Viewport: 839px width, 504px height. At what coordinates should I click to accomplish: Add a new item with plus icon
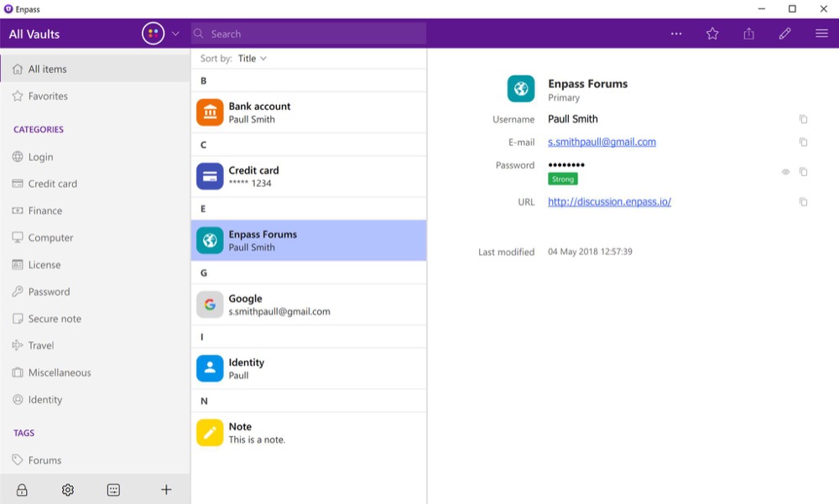click(166, 490)
